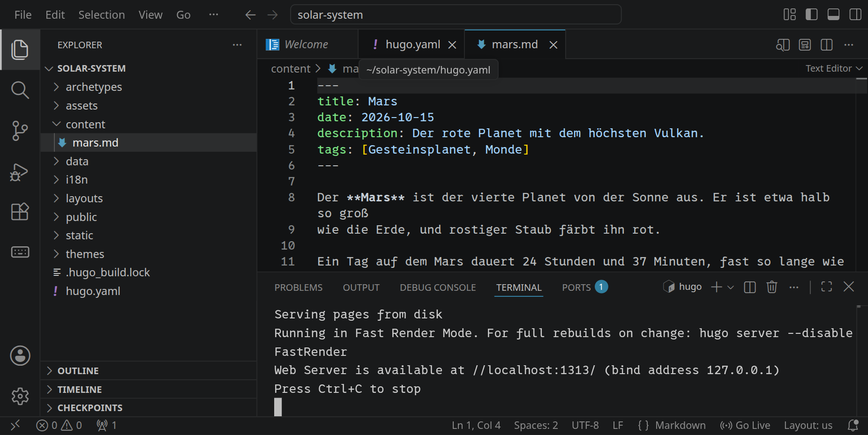Split the terminal

click(x=750, y=287)
